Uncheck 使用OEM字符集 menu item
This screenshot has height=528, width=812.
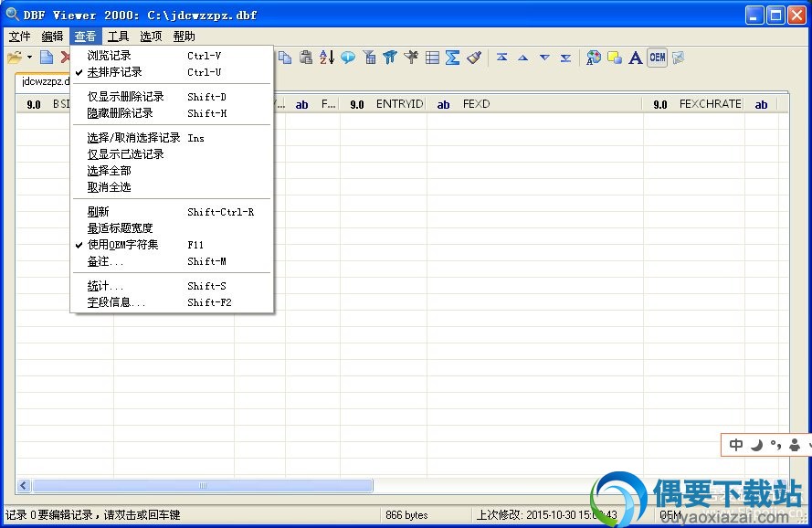click(172, 245)
